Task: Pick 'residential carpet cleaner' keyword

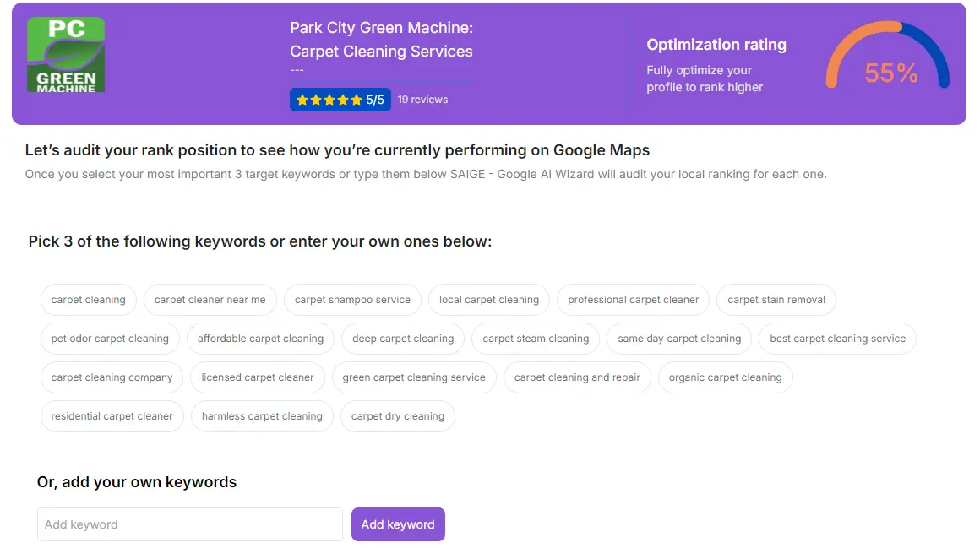Action: [112, 416]
